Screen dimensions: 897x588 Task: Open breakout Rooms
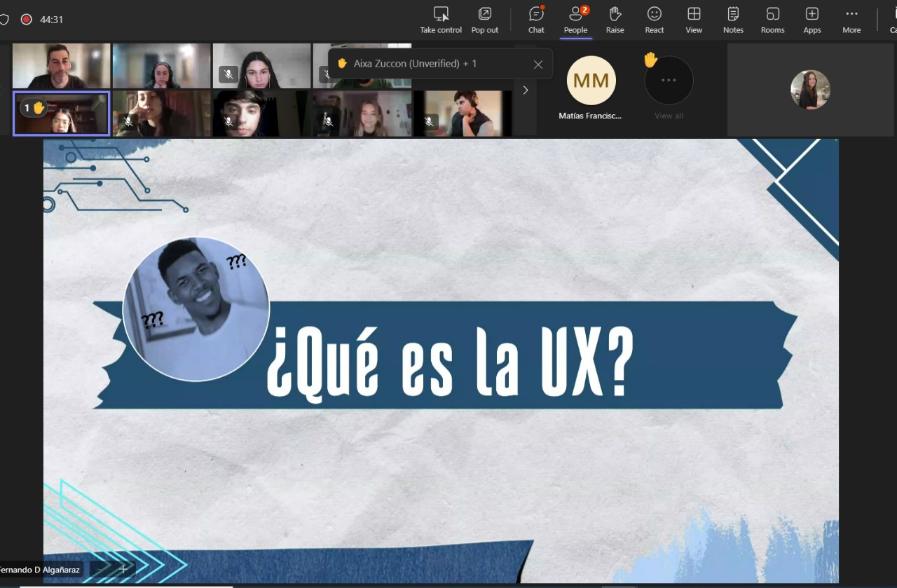point(772,20)
